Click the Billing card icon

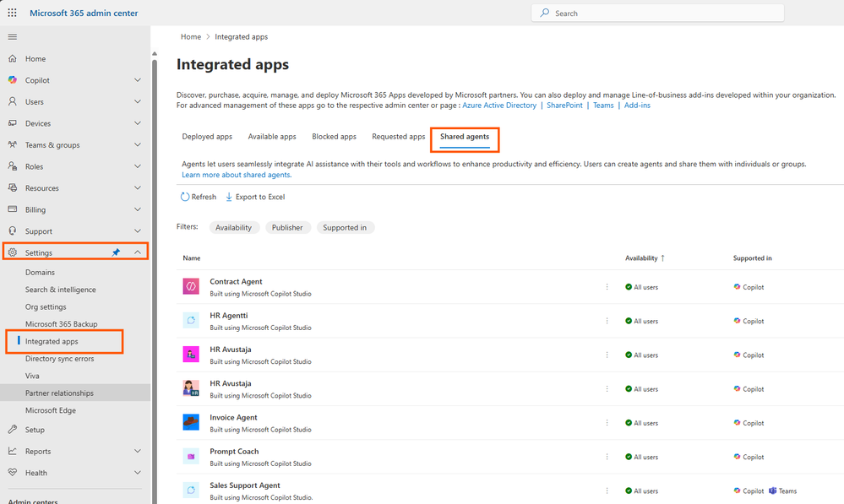(13, 209)
